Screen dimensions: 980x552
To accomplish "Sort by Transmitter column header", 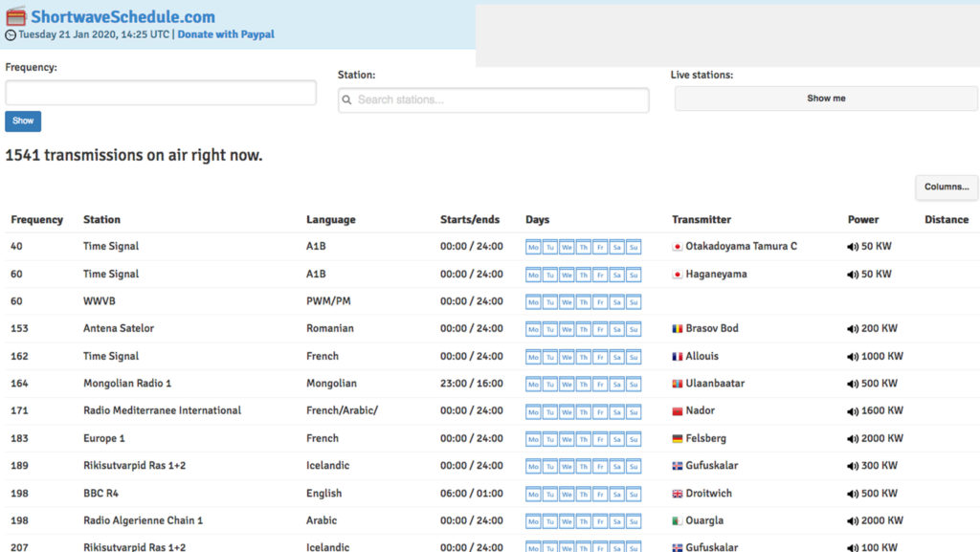I will (702, 220).
